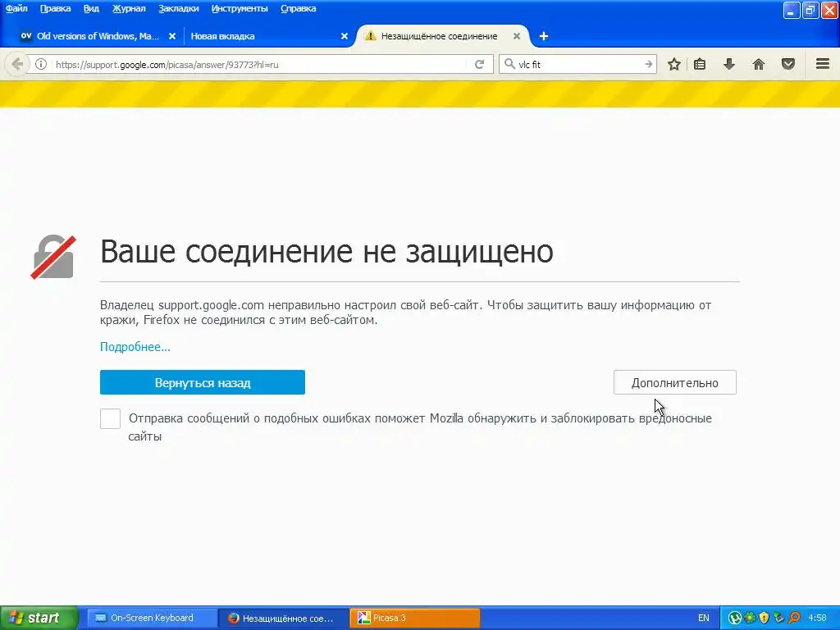Open the Подробнее link
840x630 pixels.
tap(135, 347)
